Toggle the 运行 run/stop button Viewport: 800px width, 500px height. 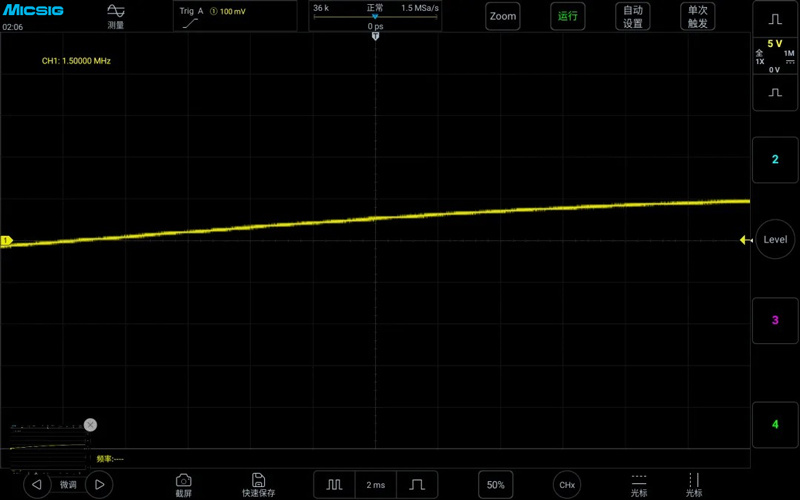point(567,16)
